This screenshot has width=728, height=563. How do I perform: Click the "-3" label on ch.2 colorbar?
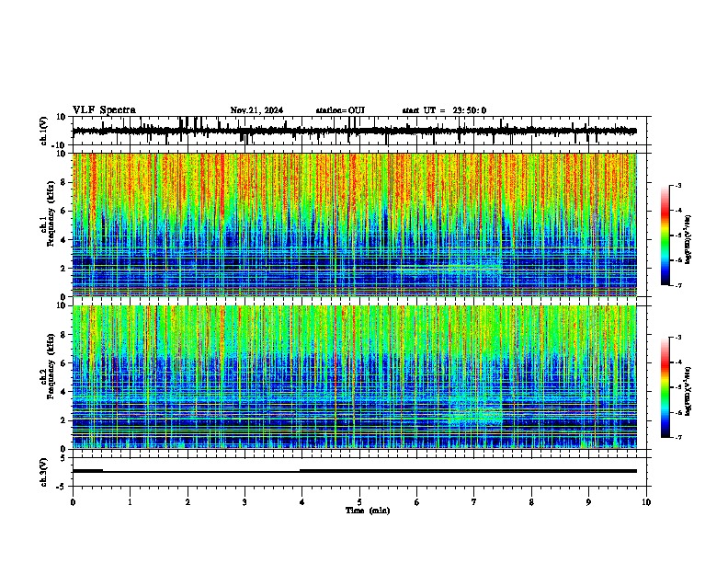click(x=678, y=338)
